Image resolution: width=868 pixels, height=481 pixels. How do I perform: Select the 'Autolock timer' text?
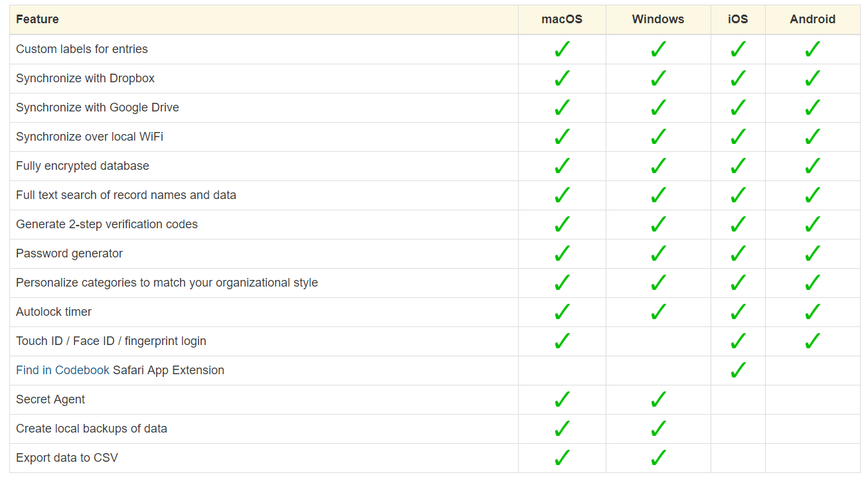point(54,312)
